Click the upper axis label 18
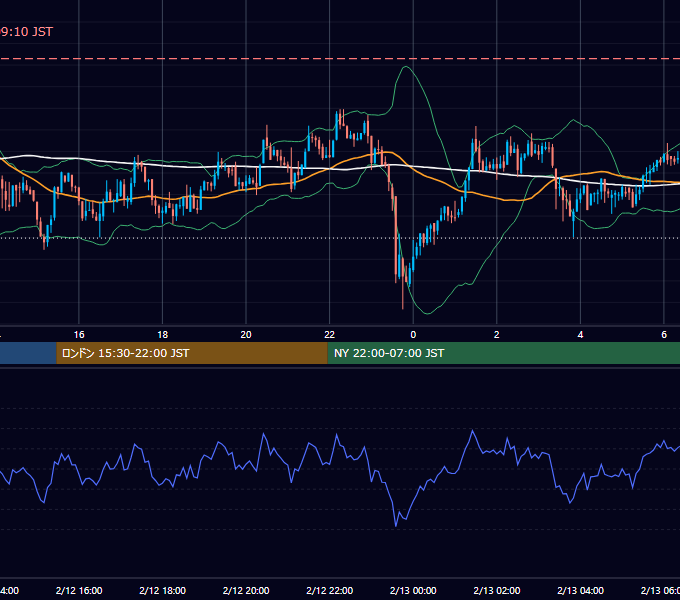The width and height of the screenshot is (680, 600). 163,334
